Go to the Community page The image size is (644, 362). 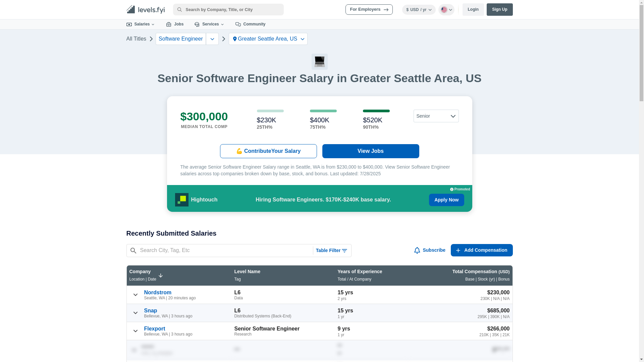tap(250, 24)
